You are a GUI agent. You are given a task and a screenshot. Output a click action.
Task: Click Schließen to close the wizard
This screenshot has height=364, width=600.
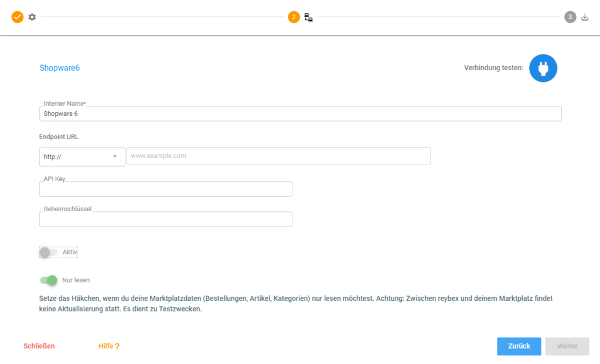tap(39, 346)
